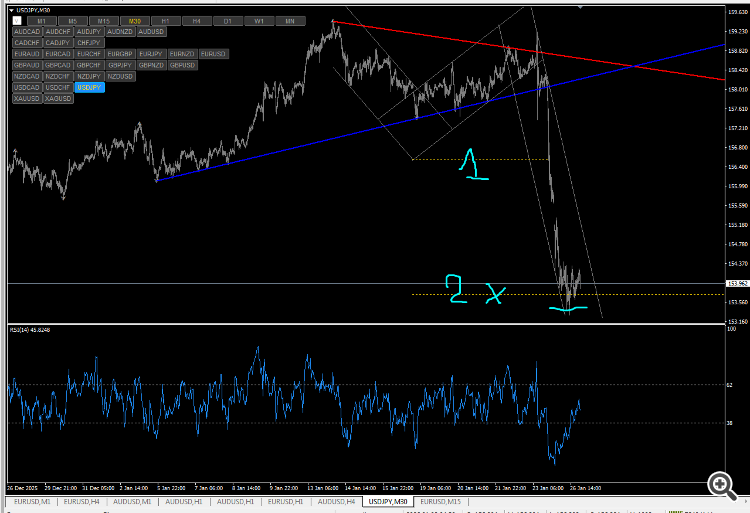
Task: Load the CHFJPY symbol
Action: tap(89, 43)
